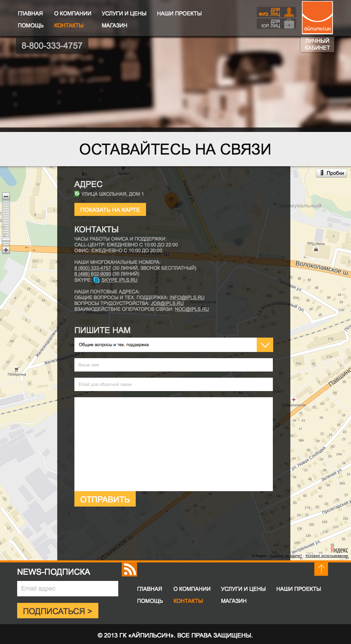The width and height of the screenshot is (351, 644).
Task: Click the INFO@IPLS.RU email link
Action: pyautogui.click(x=187, y=297)
